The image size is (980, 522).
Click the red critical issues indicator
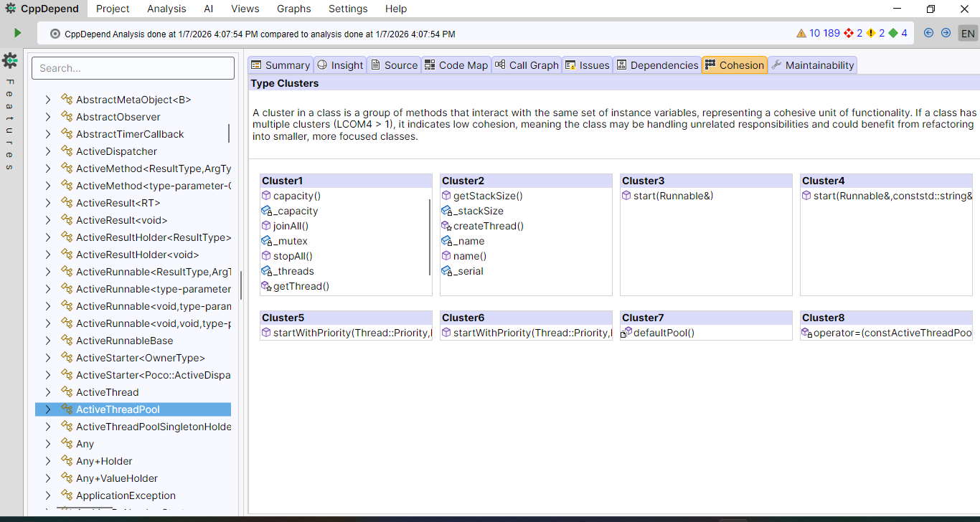coord(849,33)
